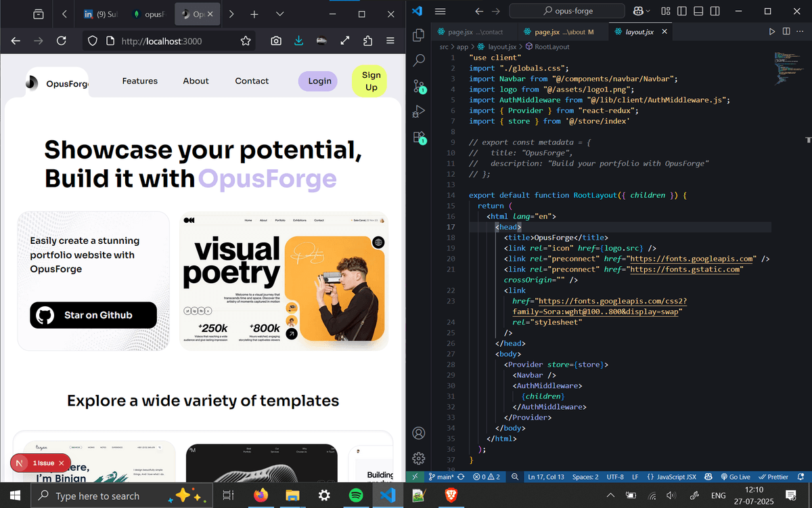The height and width of the screenshot is (508, 812).
Task: Open Windows Start menu
Action: pyautogui.click(x=15, y=496)
